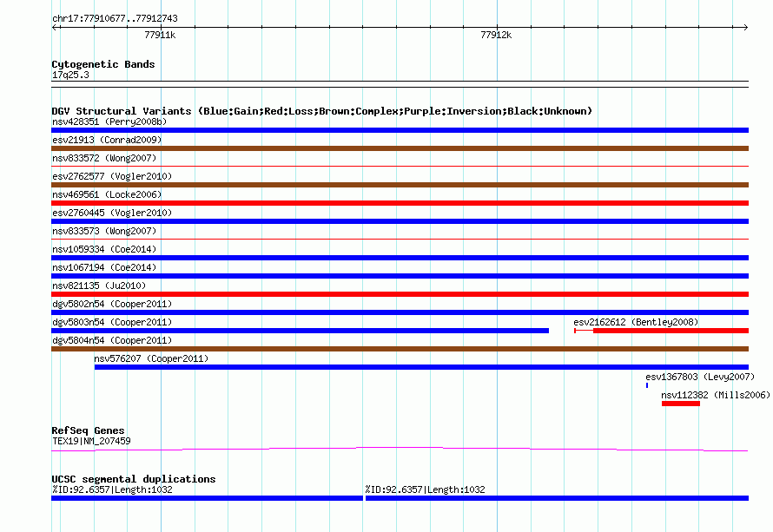The width and height of the screenshot is (773, 532).
Task: Open nsv821135 (Ju2010) variant entry
Action: (x=99, y=286)
